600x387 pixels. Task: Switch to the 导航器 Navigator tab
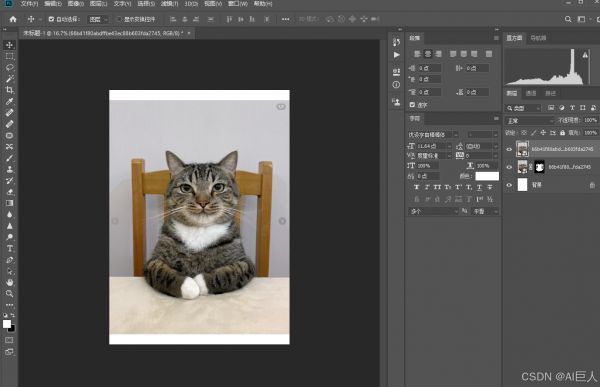coord(538,38)
